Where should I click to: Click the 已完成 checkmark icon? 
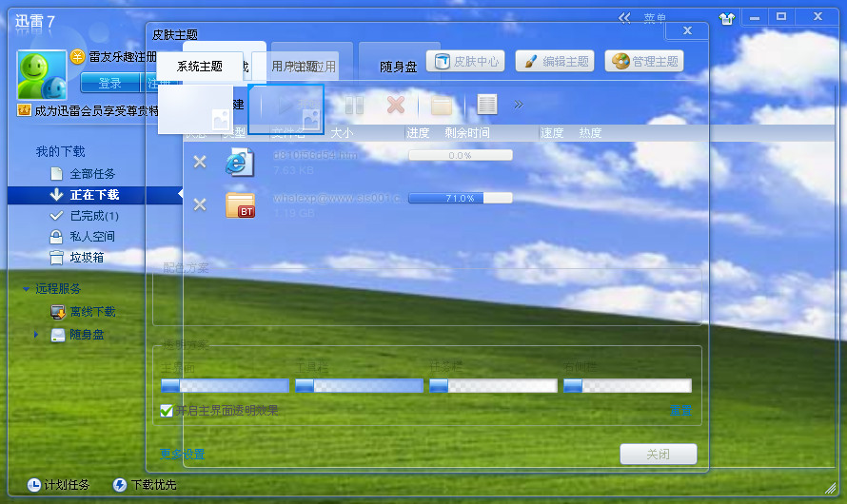tap(56, 216)
